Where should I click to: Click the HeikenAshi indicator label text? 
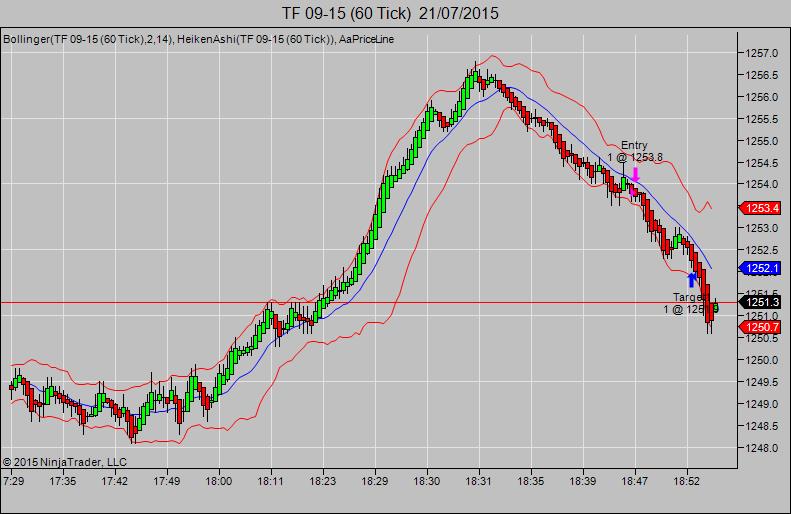(256, 39)
